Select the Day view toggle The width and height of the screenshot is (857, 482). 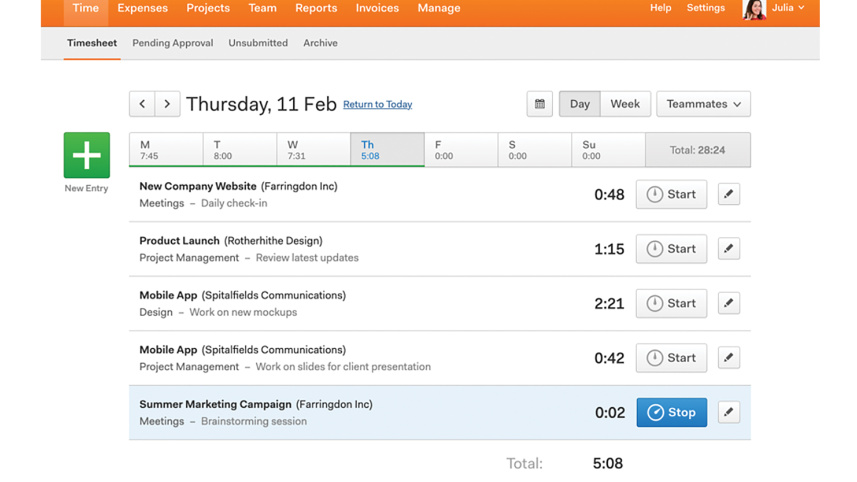[580, 104]
